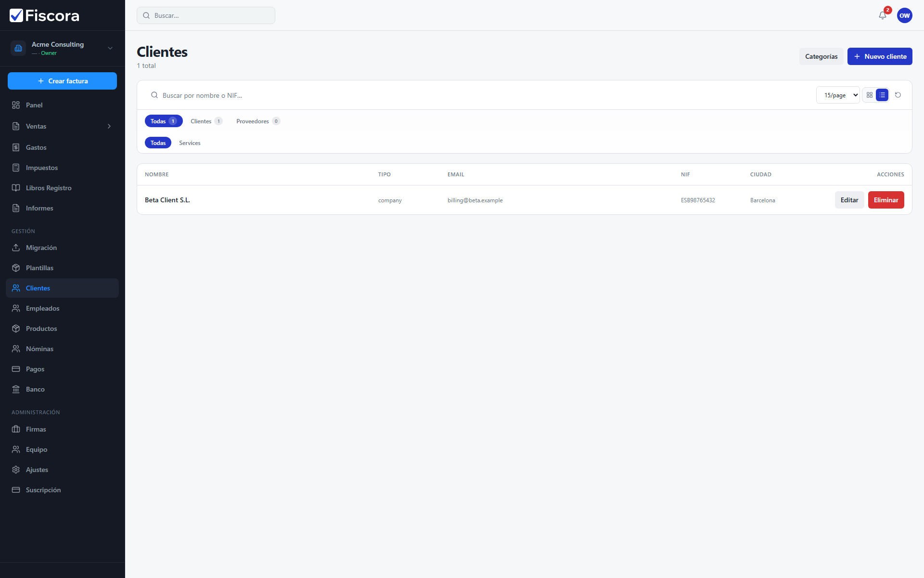This screenshot has width=924, height=578.
Task: Click the EMAIL column header
Action: (456, 174)
